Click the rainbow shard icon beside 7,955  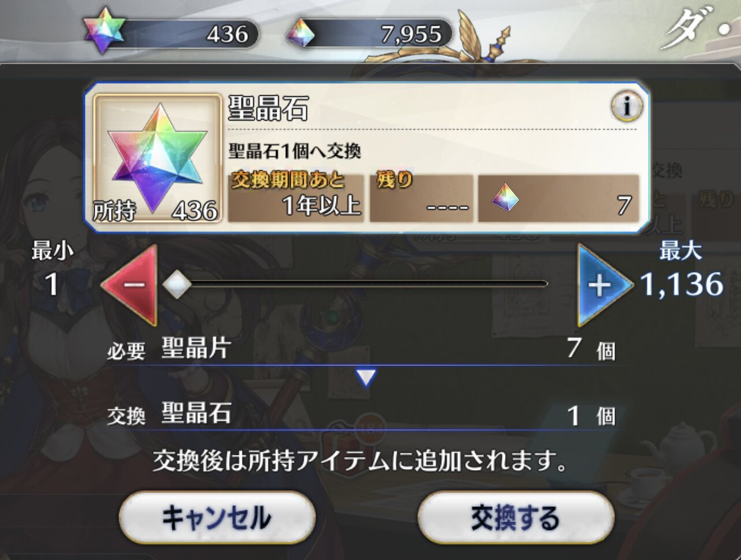click(x=301, y=33)
